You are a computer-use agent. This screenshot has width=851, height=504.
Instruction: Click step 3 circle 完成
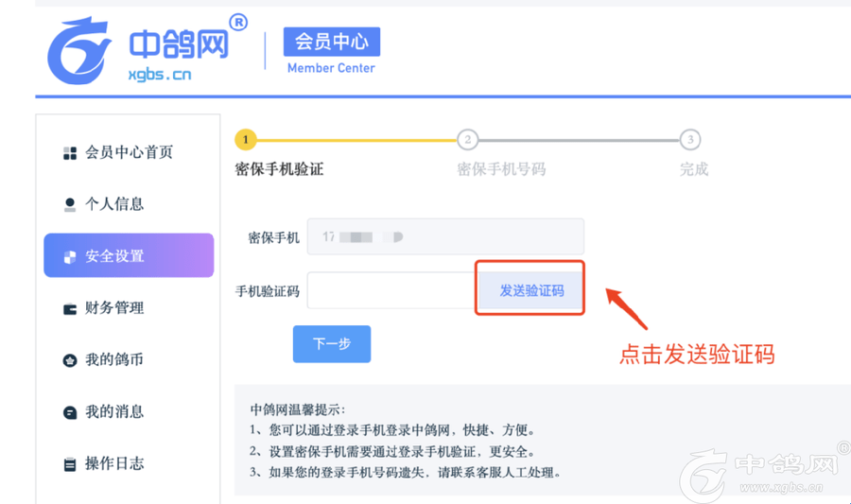[x=691, y=140]
